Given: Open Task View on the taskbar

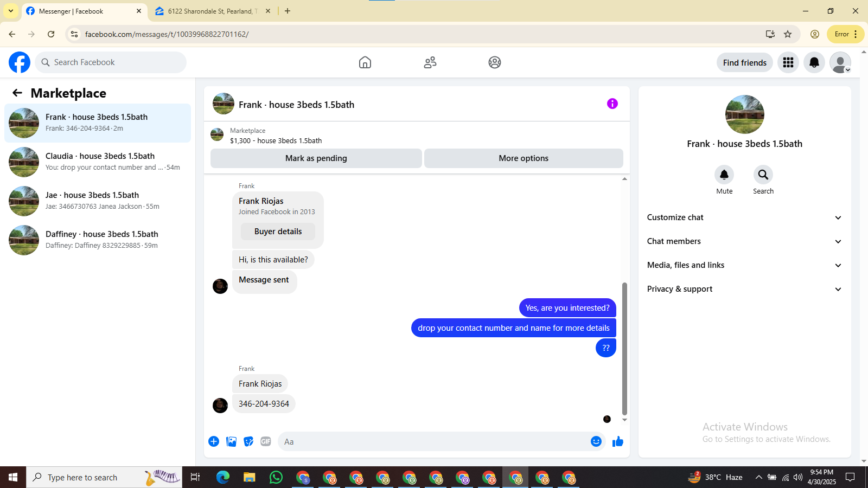Looking at the screenshot, I should coord(195,477).
